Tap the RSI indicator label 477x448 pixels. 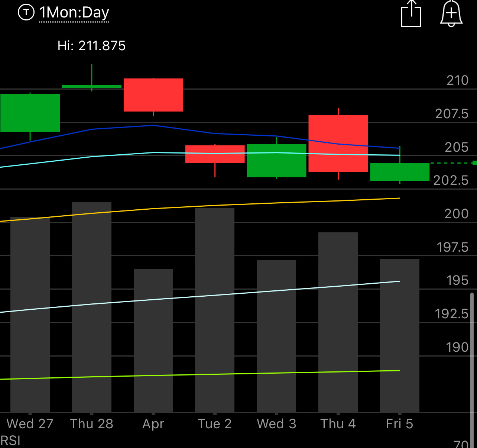[10, 441]
